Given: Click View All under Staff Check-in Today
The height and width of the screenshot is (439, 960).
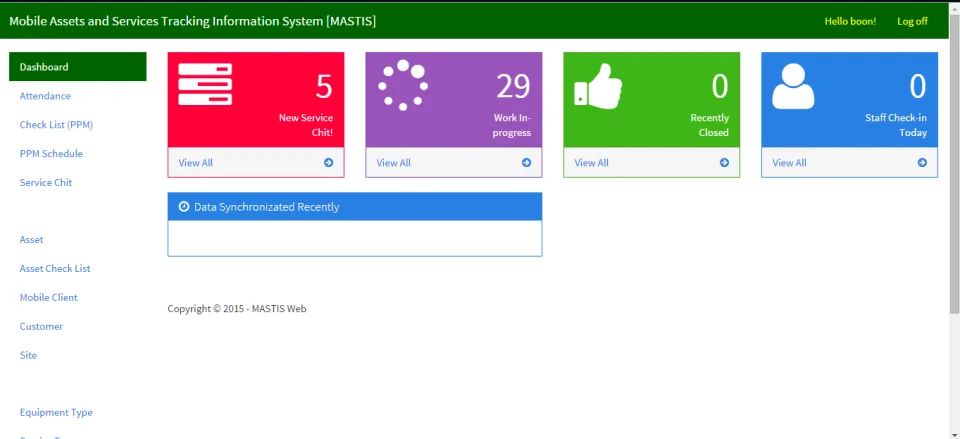Looking at the screenshot, I should click(x=789, y=163).
